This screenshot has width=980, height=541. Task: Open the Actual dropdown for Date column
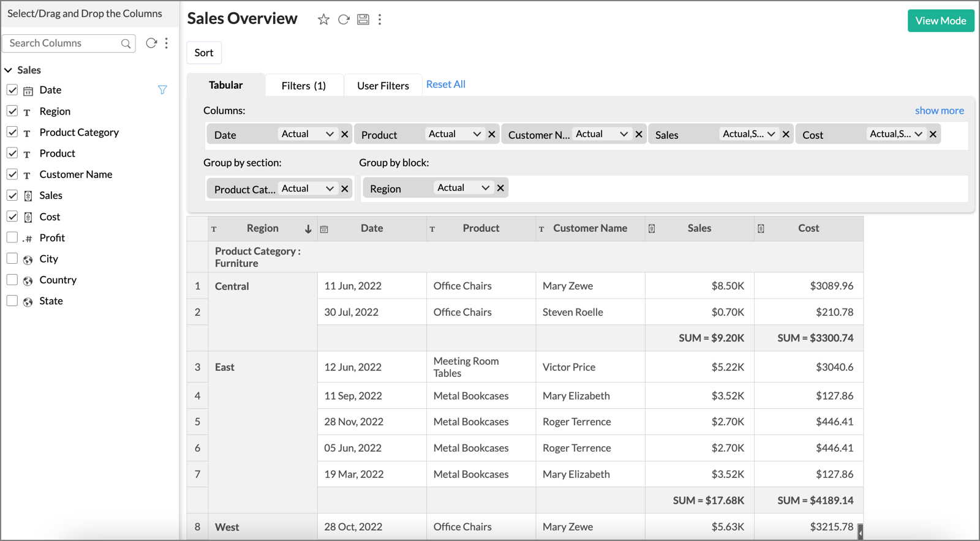click(307, 134)
